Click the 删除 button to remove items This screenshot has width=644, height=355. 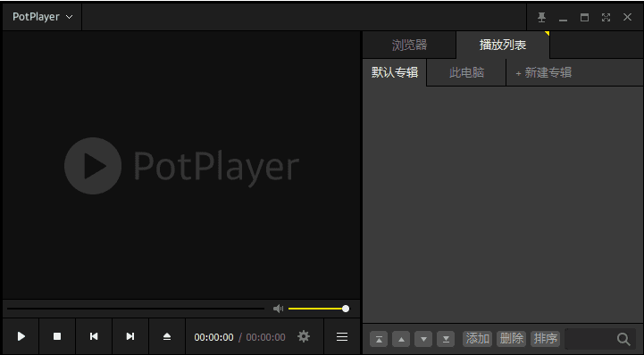coord(511,339)
